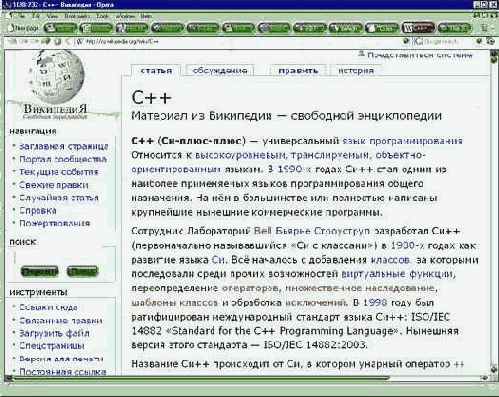499x397 pixels.
Task: Click the Google search field in address bar
Action: click(443, 42)
